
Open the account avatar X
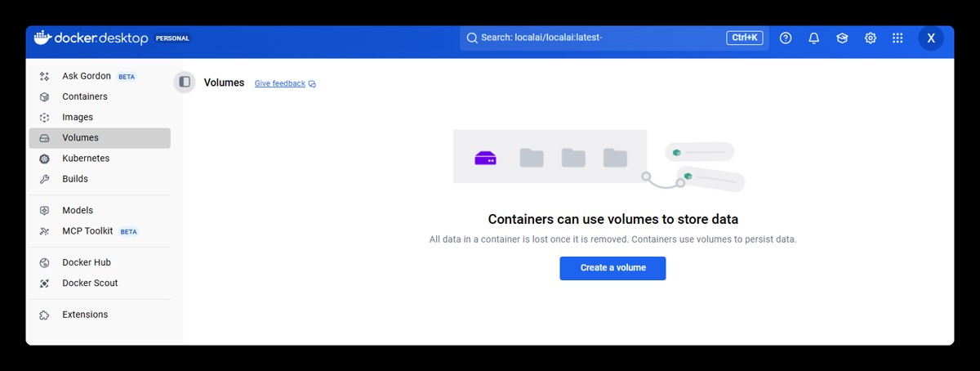pyautogui.click(x=931, y=38)
